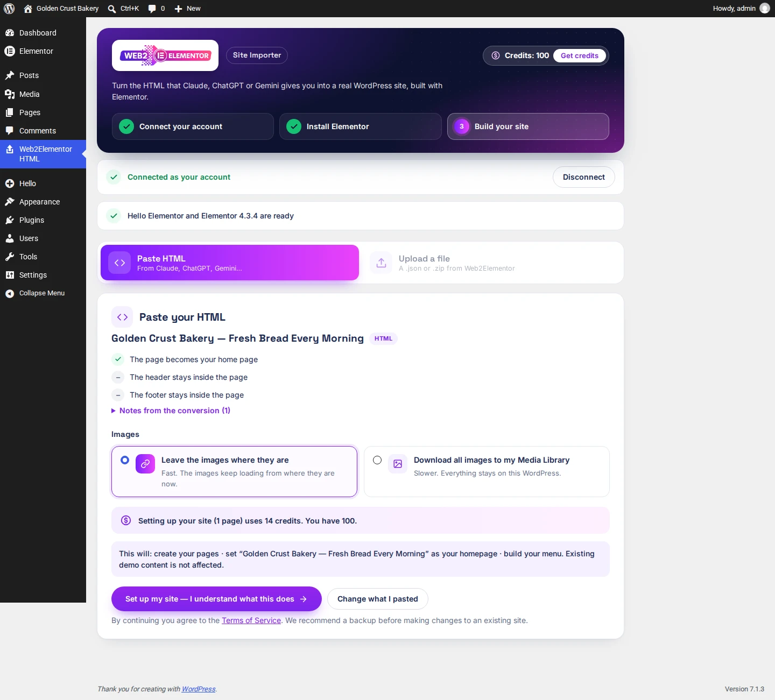
Task: Open Howdy, admin account menu
Action: pyautogui.click(x=741, y=9)
